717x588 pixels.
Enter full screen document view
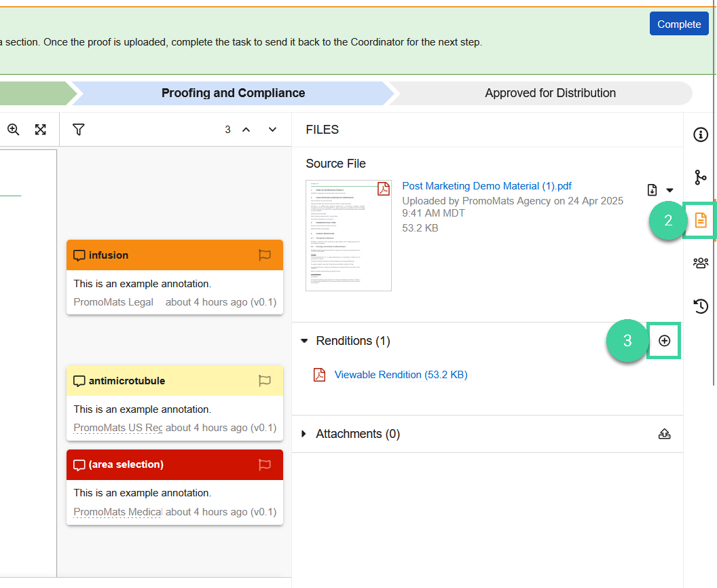coord(40,129)
